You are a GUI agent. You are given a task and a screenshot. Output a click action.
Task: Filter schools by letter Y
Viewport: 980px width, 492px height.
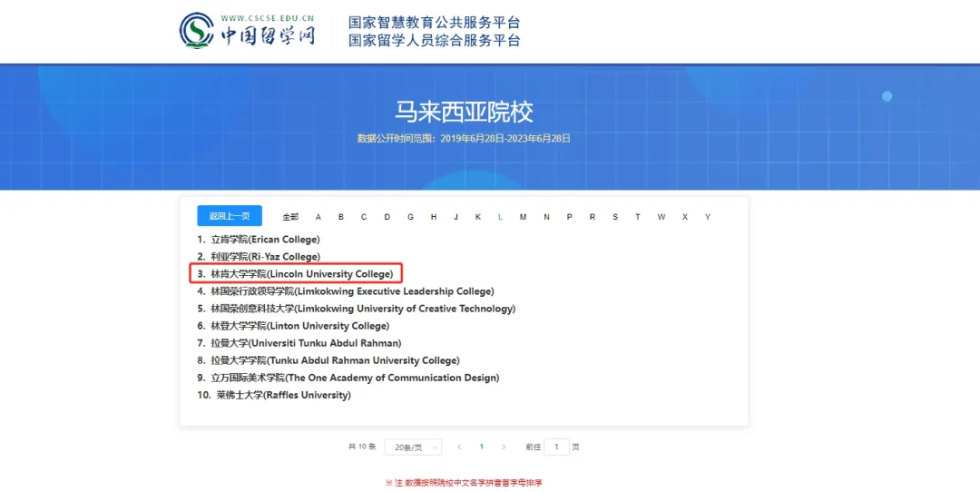point(708,217)
